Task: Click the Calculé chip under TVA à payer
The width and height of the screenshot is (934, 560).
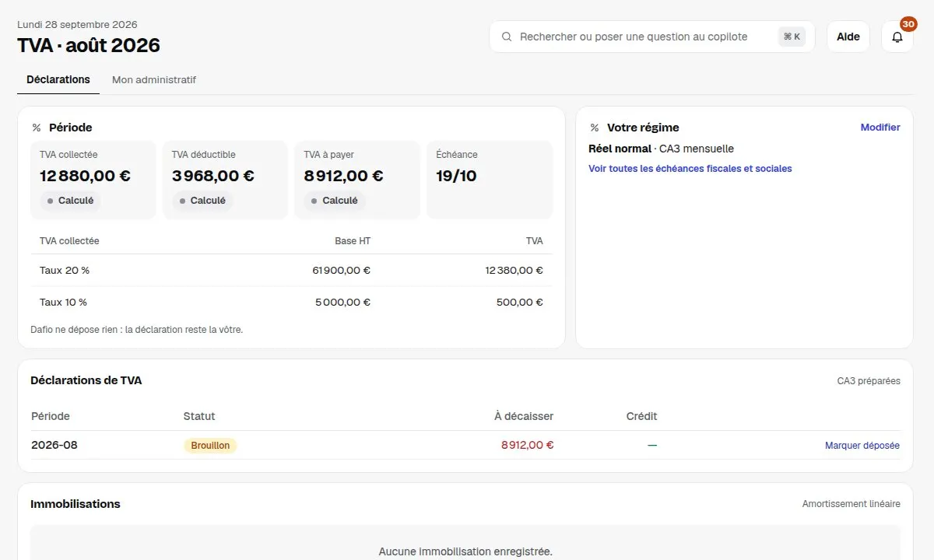Action: click(x=335, y=201)
